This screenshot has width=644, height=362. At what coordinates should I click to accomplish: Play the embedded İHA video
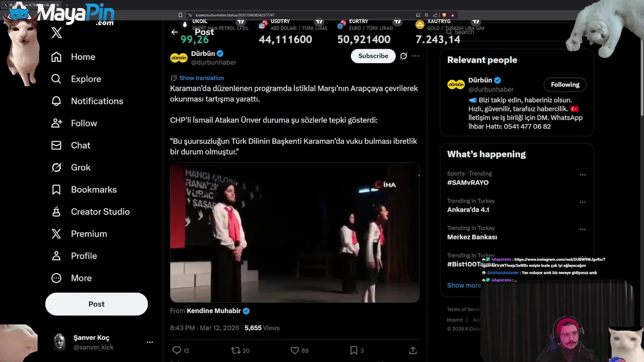click(x=295, y=232)
